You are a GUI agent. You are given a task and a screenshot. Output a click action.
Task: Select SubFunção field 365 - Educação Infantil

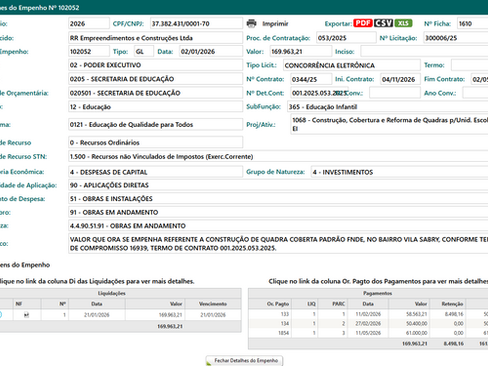387,107
